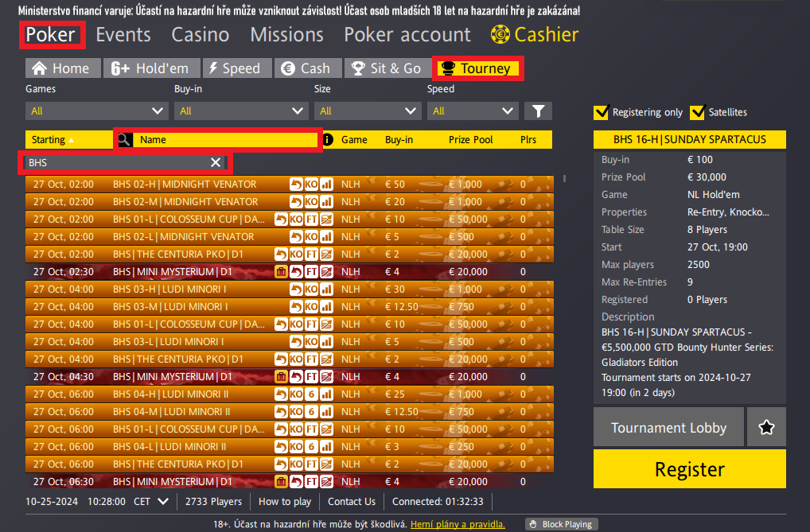
Task: Click re-entry icon in 02:00 Centuria PKO row
Action: pyautogui.click(x=281, y=254)
